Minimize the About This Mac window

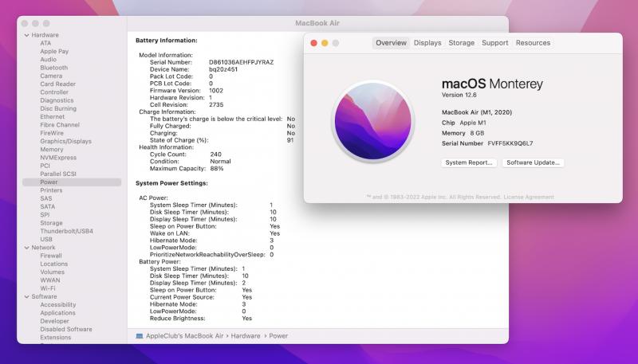click(x=325, y=43)
